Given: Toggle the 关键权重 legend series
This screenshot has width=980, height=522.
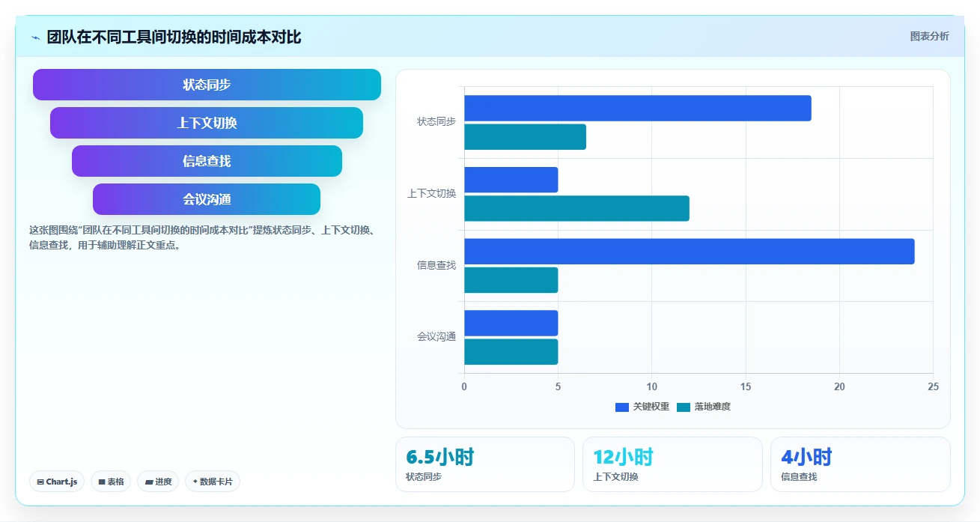Looking at the screenshot, I should 642,407.
